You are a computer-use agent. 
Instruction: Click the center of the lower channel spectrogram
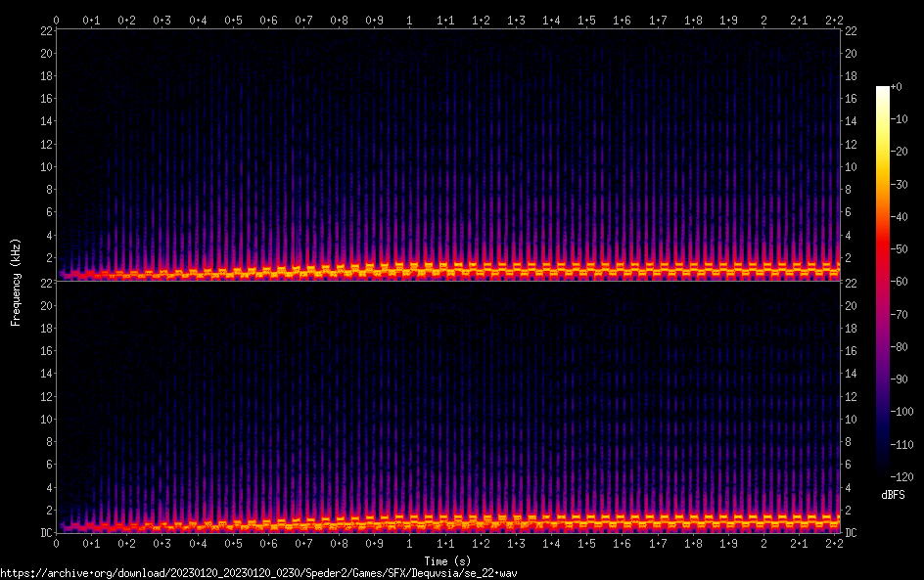(x=446, y=407)
